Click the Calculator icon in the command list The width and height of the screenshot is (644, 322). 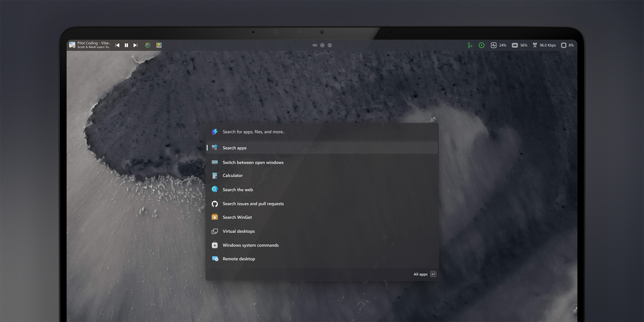click(215, 175)
